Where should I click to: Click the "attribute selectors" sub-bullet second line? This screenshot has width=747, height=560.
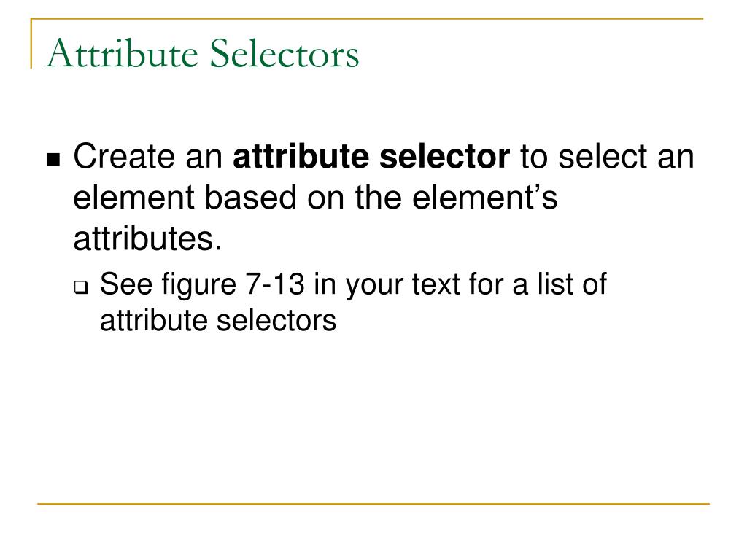point(217,320)
